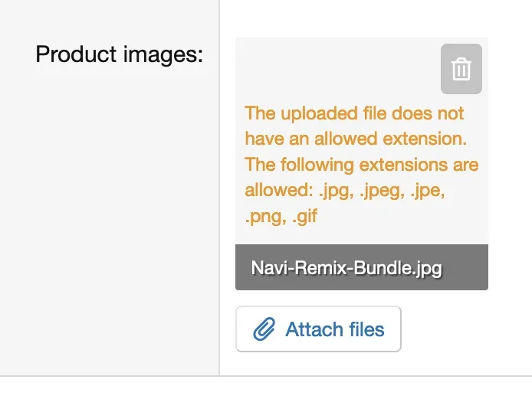532x409 pixels.
Task: Click the trash can icon
Action: [x=461, y=69]
